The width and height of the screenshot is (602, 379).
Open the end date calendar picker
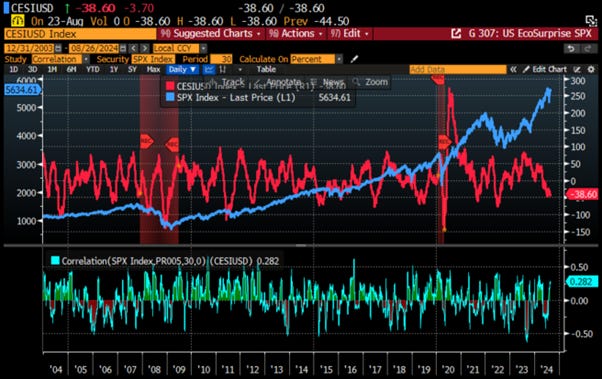pos(123,48)
